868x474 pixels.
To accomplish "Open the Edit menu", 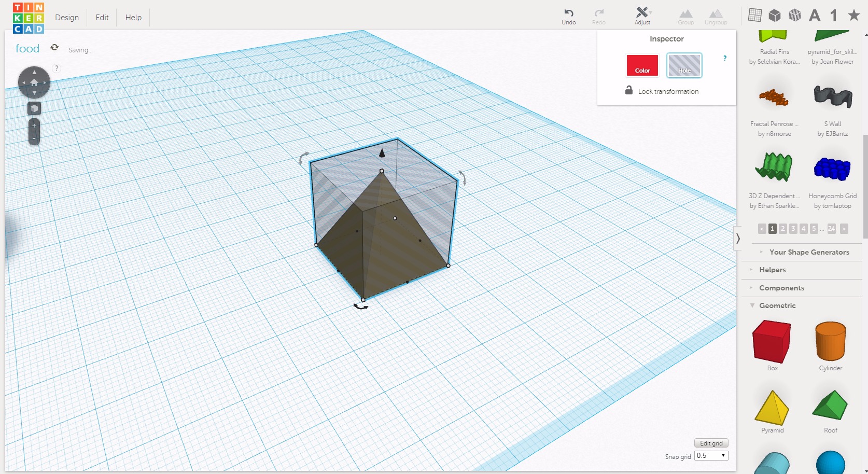I will 102,17.
